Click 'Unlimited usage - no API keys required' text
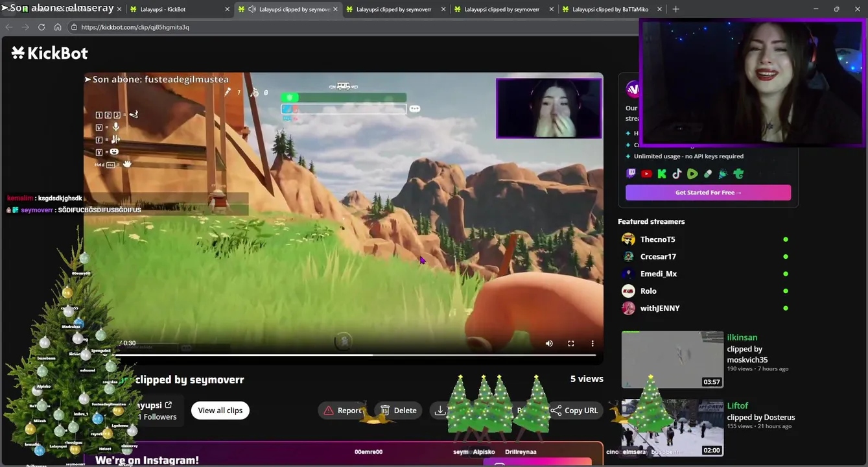 pos(688,156)
